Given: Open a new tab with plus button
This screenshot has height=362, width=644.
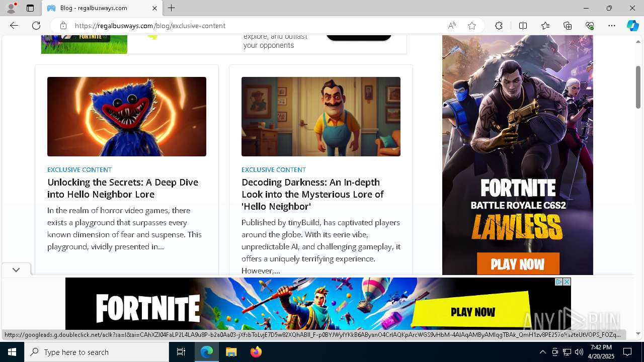Looking at the screenshot, I should [x=172, y=8].
